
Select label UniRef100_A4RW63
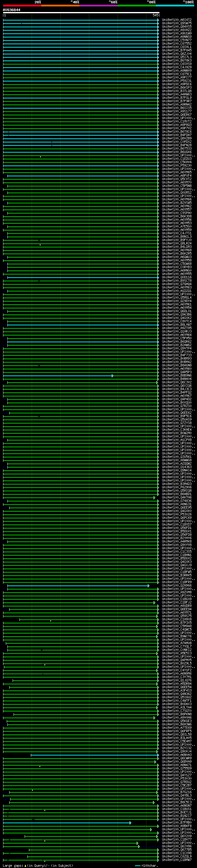click(176, 94)
